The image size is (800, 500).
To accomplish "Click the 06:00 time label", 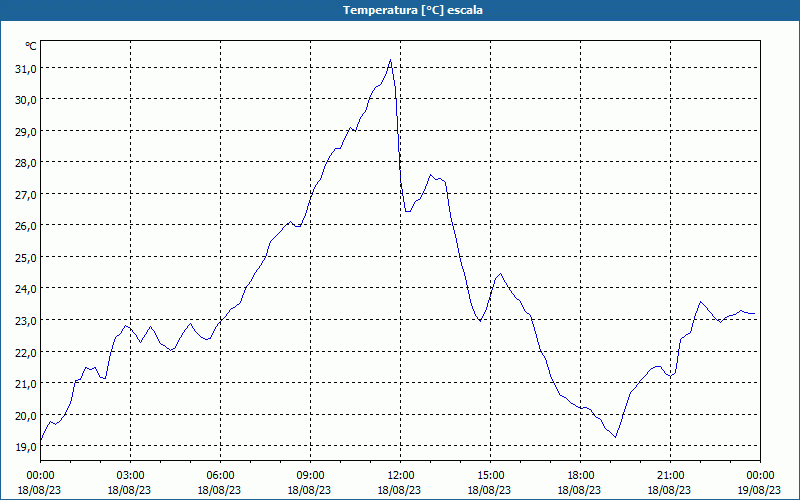I will [220, 476].
